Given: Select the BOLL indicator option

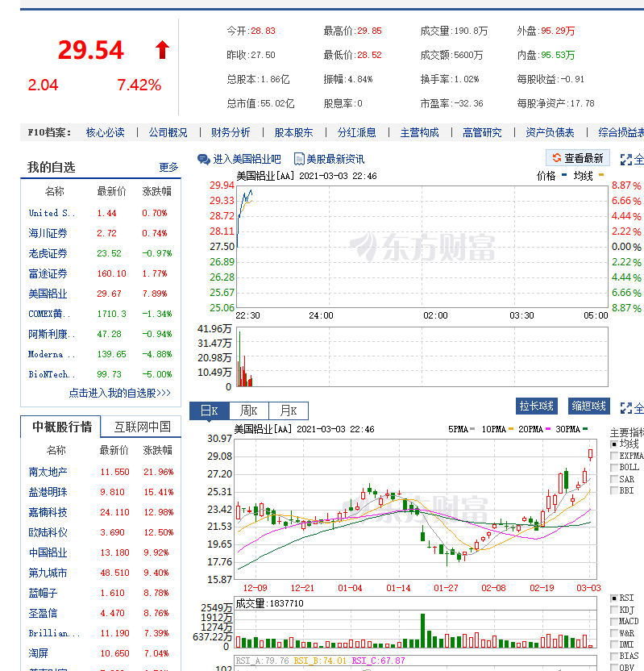Looking at the screenshot, I should point(614,467).
